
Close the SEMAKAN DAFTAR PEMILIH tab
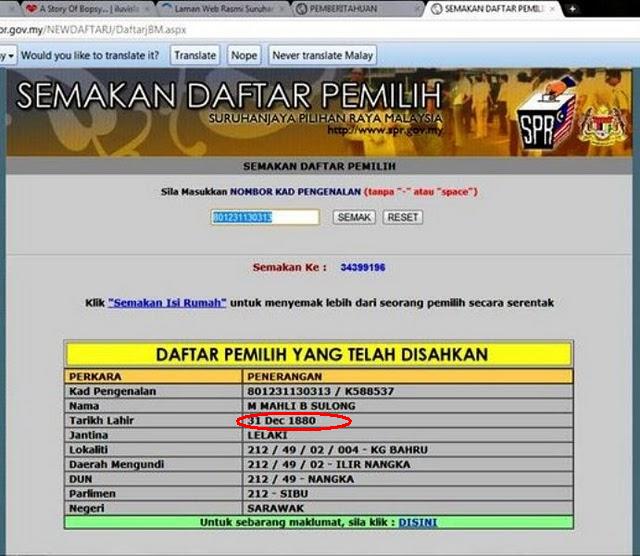[552, 9]
